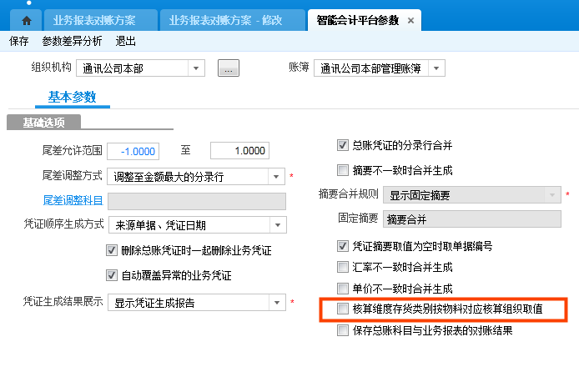579x392 pixels.
Task: Close the 智能会计平台参数 tab
Action: point(410,20)
